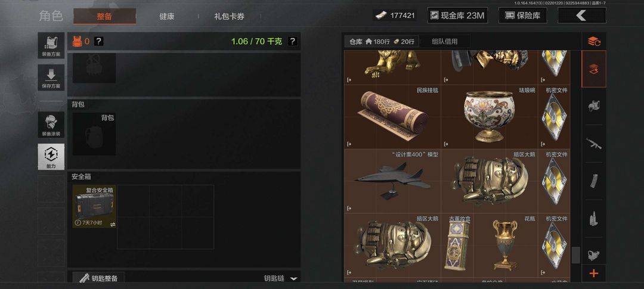This screenshot has width=644, height=289.
Task: Open the 现金库 23M cash vault
Action: pyautogui.click(x=457, y=15)
